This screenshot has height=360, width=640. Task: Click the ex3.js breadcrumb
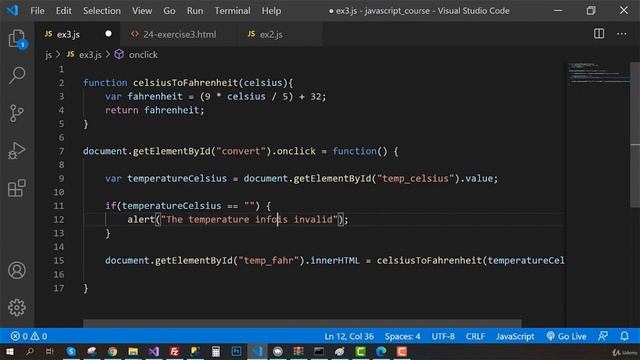(x=84, y=55)
